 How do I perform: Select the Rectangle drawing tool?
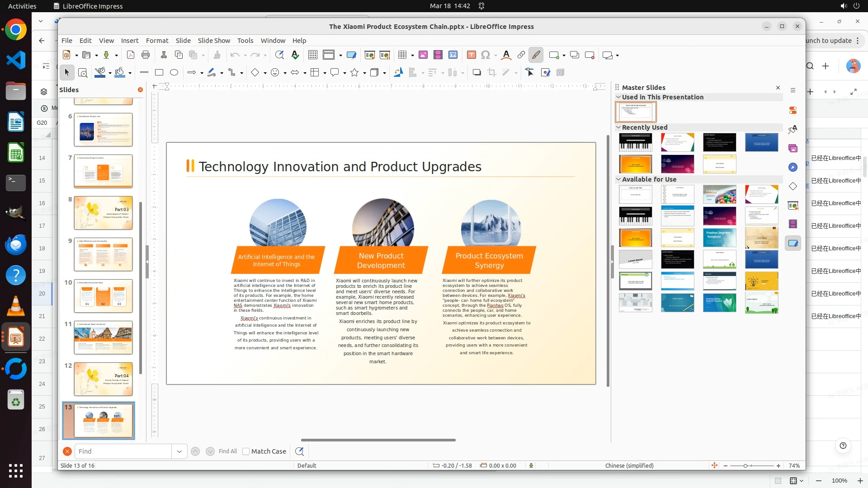159,72
